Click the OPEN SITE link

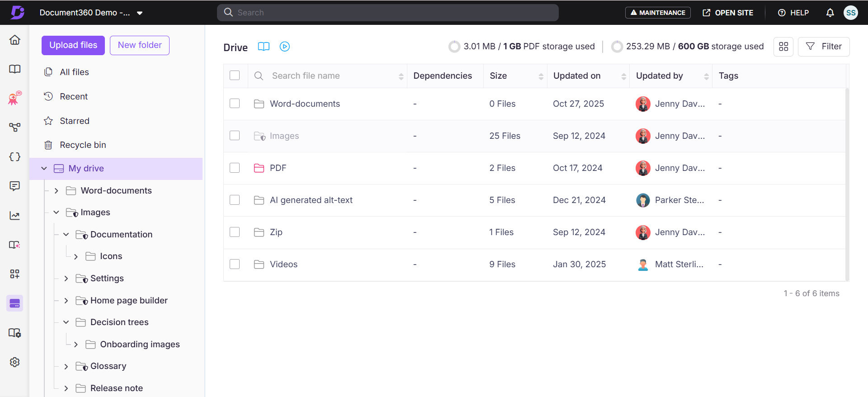click(728, 13)
